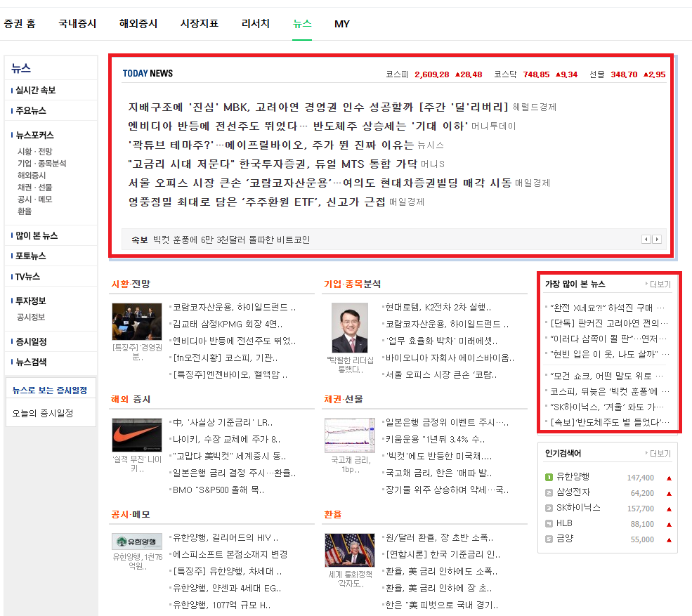Screen dimensions: 692x616
Task: Select 해외증시 sidebar sub-item
Action: coord(32,175)
